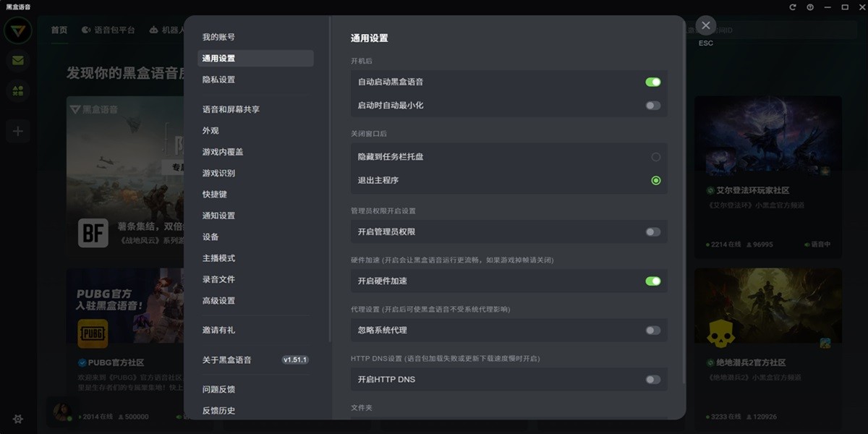868x434 pixels.
Task: Select the 隐藏到任务栏托盘 radio option
Action: point(656,156)
